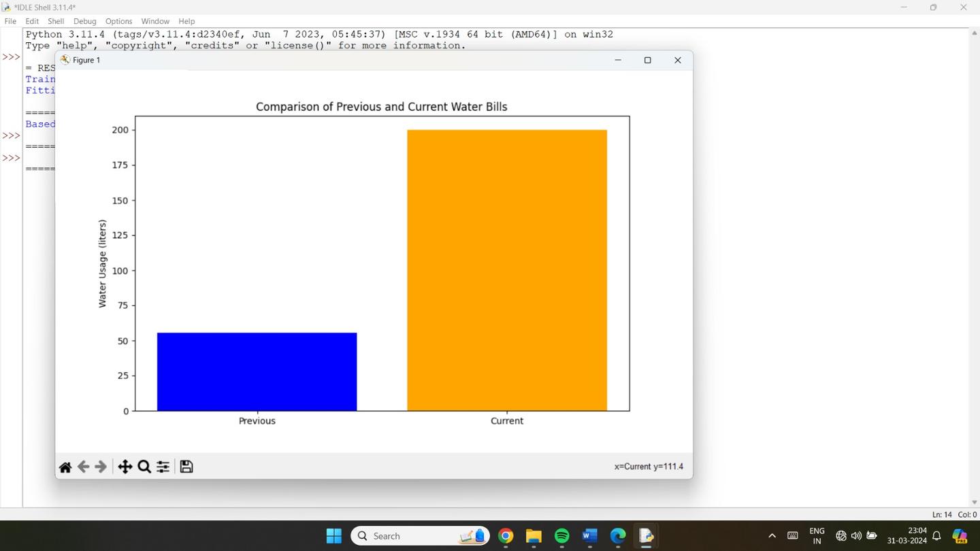
Task: Click the 100 y-axis tick label
Action: (120, 271)
